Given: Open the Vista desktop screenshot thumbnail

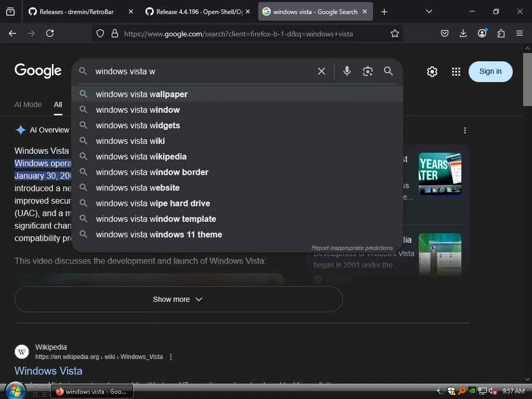Looking at the screenshot, I should (440, 254).
